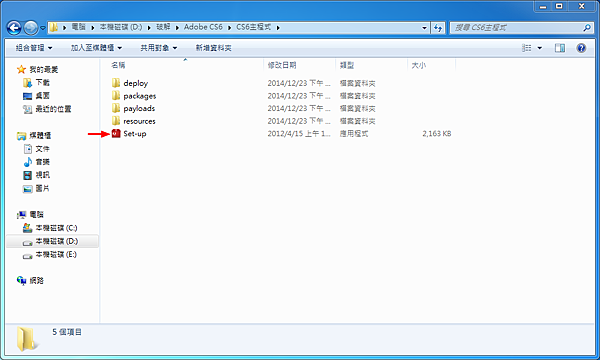This screenshot has width=600, height=360.
Task: Click the blue help question icon
Action: pos(581,48)
